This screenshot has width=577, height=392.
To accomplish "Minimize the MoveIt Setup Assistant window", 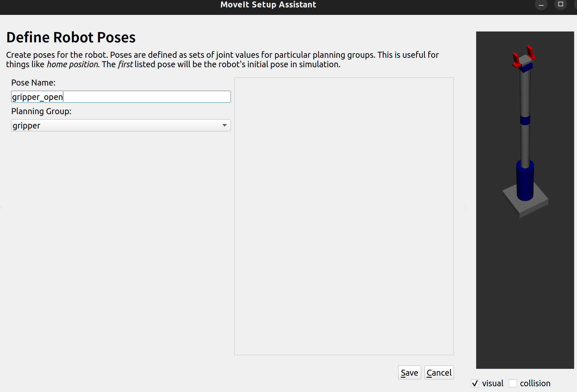I will coord(541,5).
